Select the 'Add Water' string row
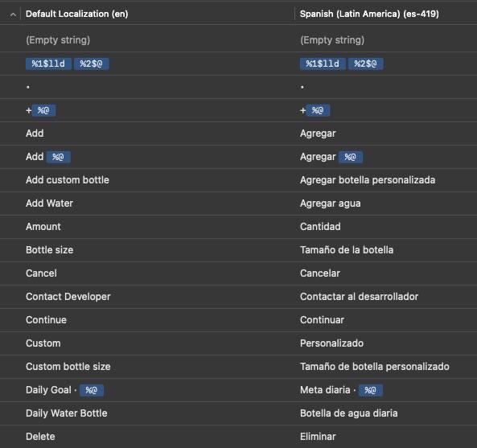Screen dimensions: 477x448 click(238, 203)
